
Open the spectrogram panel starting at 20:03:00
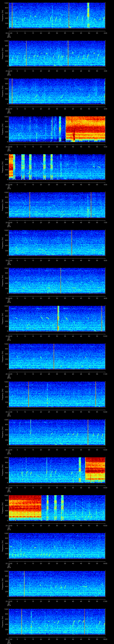click(57, 91)
